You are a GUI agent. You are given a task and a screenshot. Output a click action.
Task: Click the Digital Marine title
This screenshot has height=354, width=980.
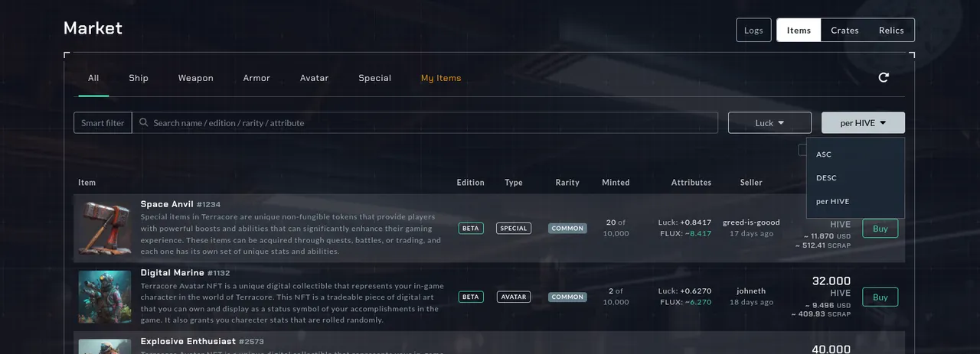click(172, 273)
